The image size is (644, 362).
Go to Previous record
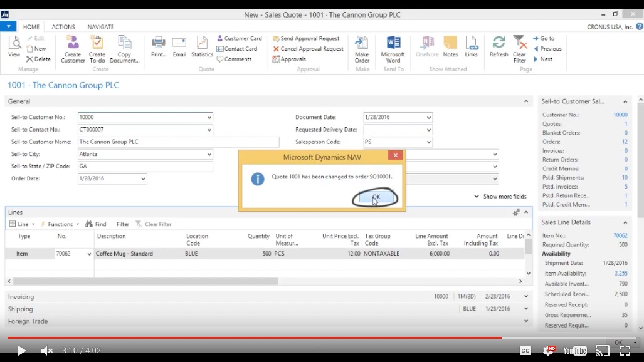(547, 48)
